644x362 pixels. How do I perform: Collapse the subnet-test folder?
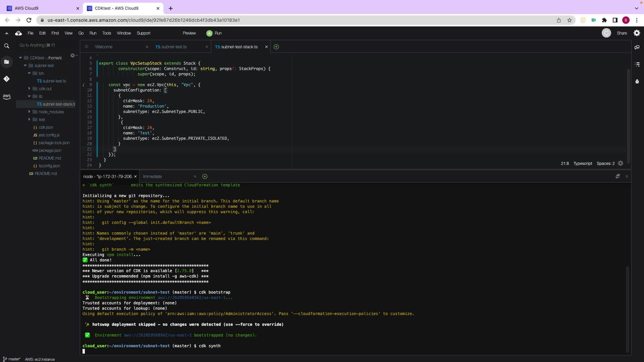25,66
